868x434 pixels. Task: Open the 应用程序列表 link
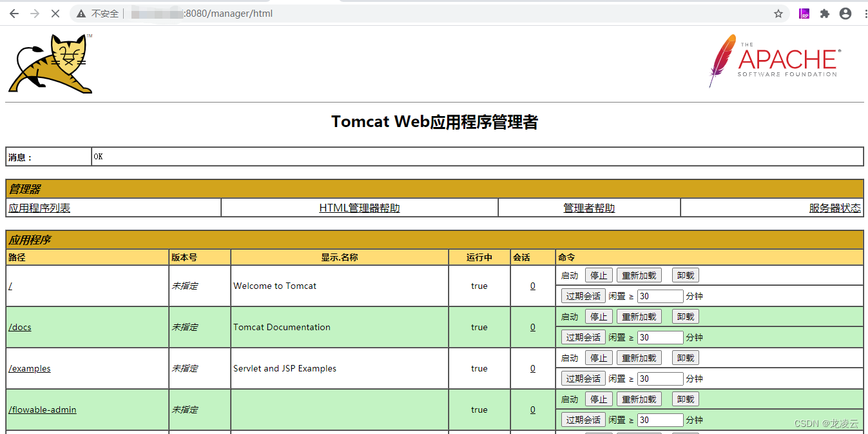[x=39, y=208]
